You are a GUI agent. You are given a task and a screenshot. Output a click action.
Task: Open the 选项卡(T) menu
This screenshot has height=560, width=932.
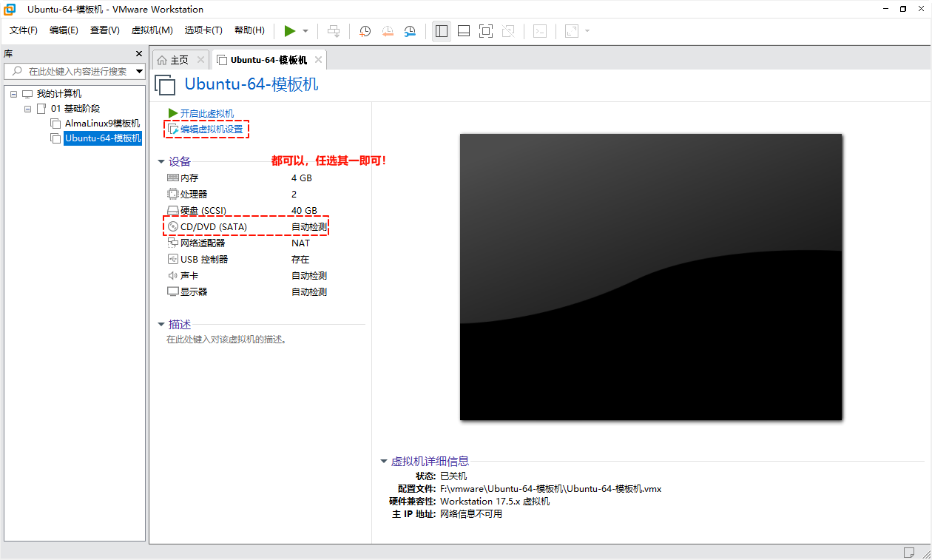pos(203,30)
